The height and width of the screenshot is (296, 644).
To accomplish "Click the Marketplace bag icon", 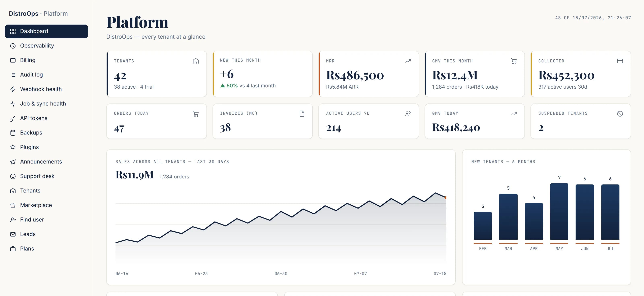I will [x=13, y=205].
